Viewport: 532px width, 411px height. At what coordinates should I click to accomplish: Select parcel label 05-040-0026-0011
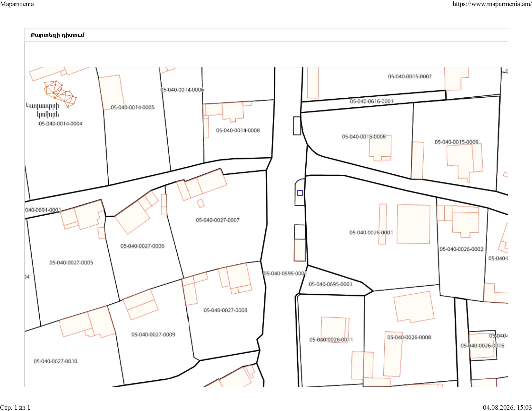[x=331, y=339]
